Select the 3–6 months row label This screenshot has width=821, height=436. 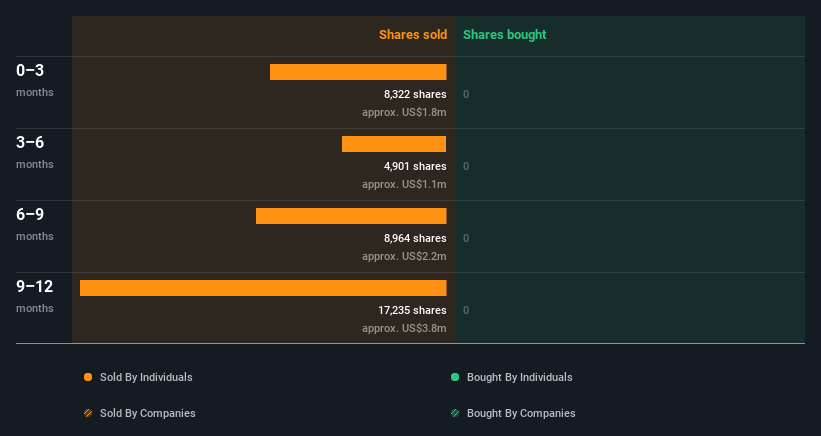coord(35,152)
